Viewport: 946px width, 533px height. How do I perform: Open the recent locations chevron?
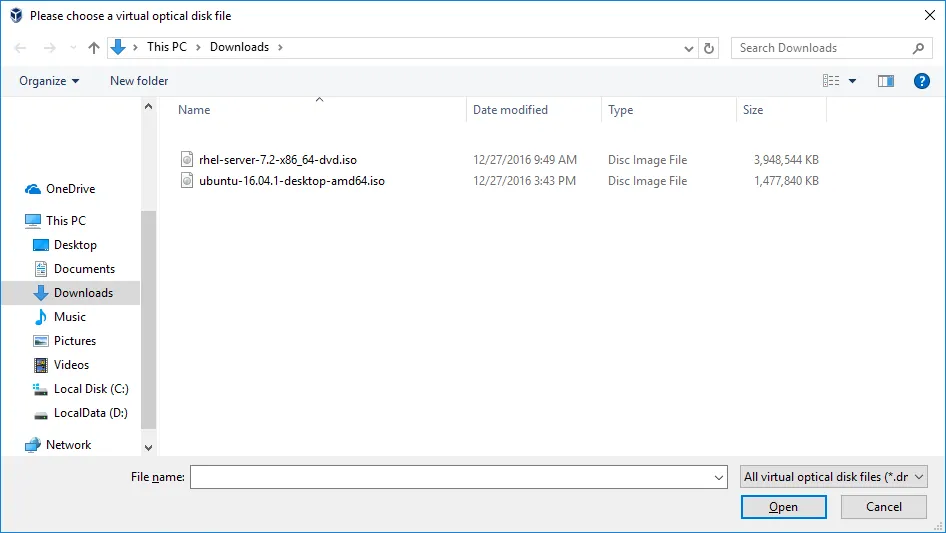pos(73,48)
